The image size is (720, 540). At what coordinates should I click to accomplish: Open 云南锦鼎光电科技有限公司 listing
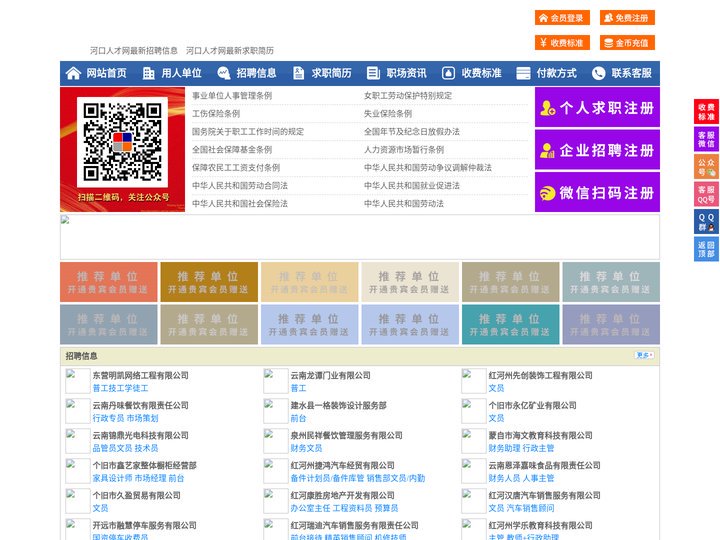coord(141,435)
